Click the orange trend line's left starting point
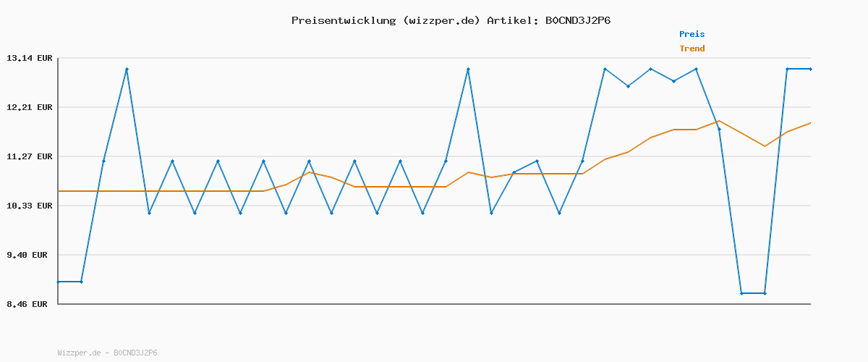 click(59, 191)
